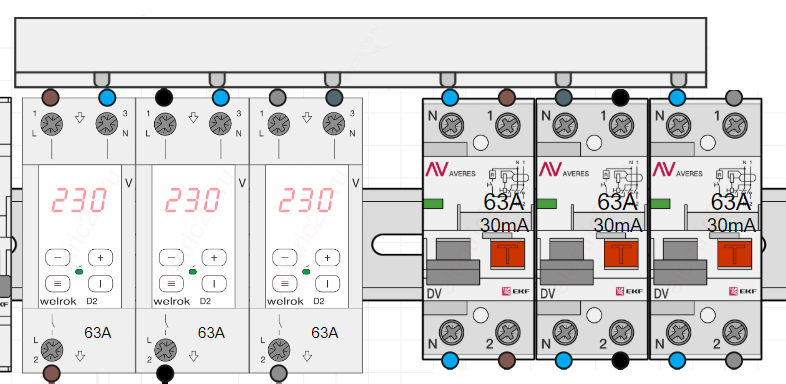Select dark slate connection dot above the gray-wired relay
The width and height of the screenshot is (786, 384).
334,97
